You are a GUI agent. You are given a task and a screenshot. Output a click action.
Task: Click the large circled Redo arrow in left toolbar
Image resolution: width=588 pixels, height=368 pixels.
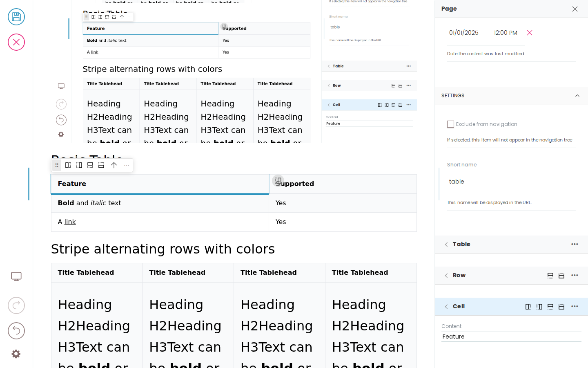tap(16, 305)
